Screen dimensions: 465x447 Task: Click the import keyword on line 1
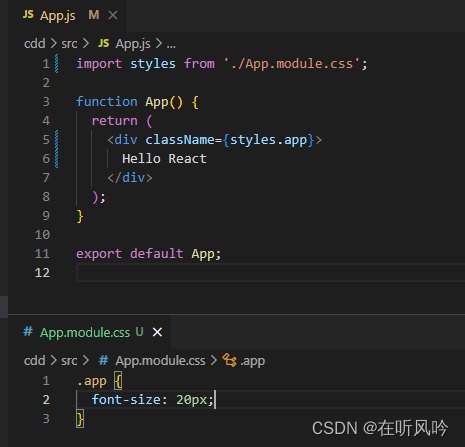[99, 64]
